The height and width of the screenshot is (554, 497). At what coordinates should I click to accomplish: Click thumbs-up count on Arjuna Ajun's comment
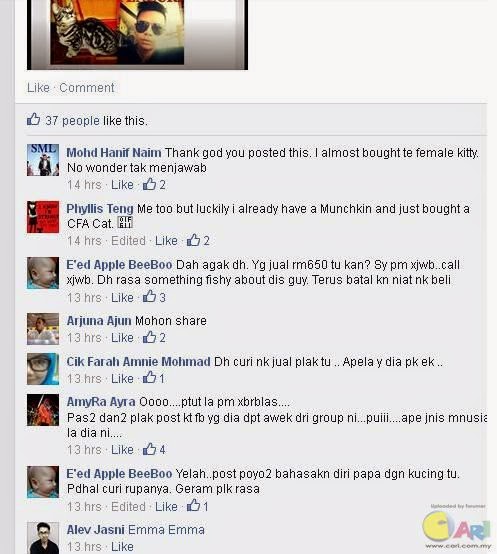[154, 337]
